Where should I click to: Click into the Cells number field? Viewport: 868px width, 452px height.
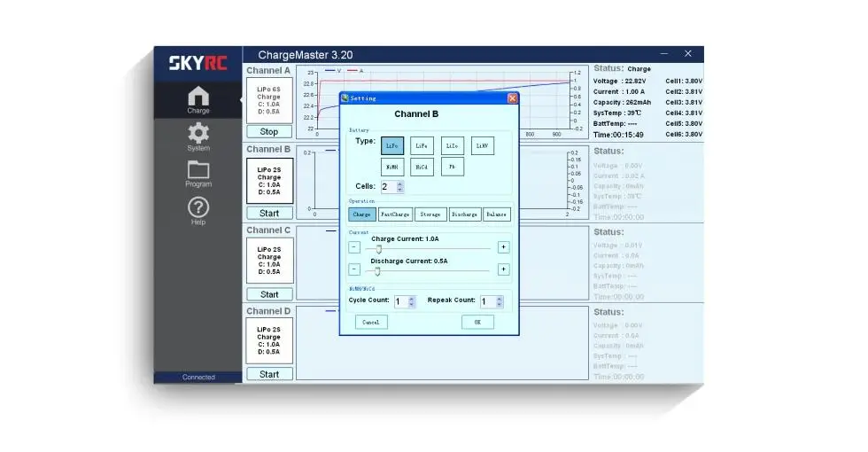389,187
